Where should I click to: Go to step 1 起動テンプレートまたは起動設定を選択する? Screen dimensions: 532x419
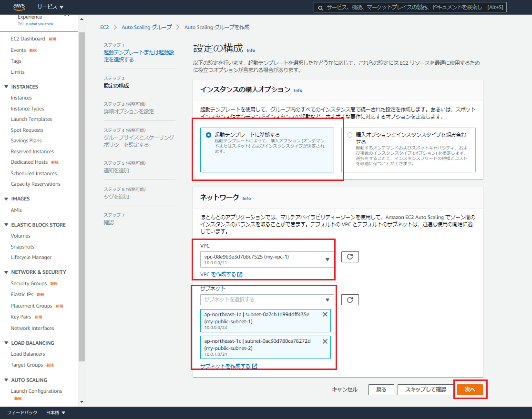click(139, 56)
